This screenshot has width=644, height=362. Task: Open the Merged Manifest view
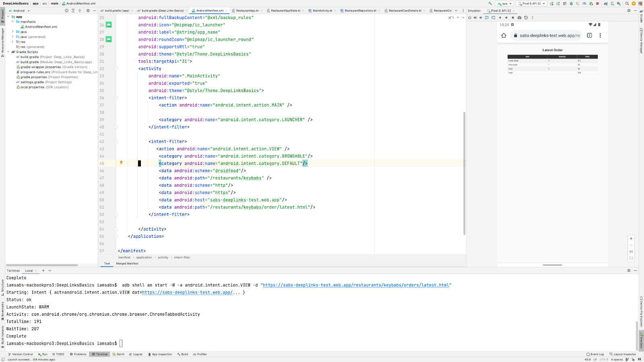tap(127, 263)
